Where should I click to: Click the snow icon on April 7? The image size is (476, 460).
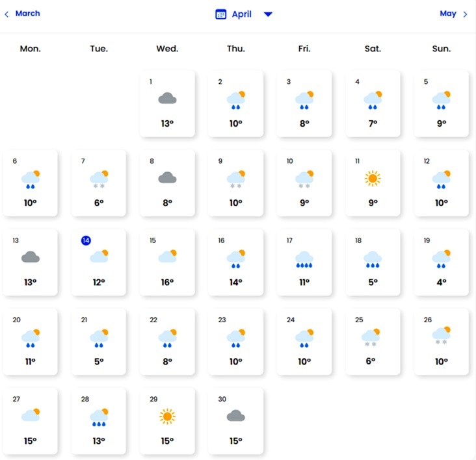[x=99, y=179]
